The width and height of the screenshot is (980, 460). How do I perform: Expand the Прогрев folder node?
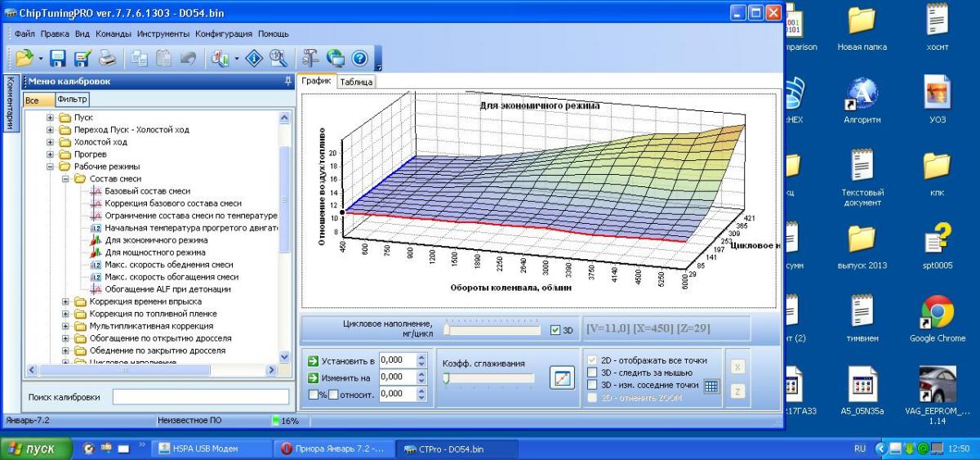(x=51, y=154)
